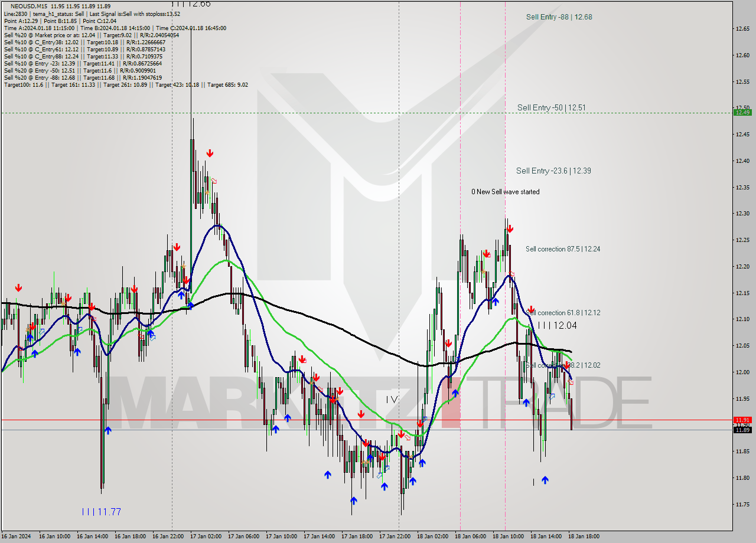The width and height of the screenshot is (756, 543).
Task: Select the 12.55 price axis label
Action: coord(742,81)
